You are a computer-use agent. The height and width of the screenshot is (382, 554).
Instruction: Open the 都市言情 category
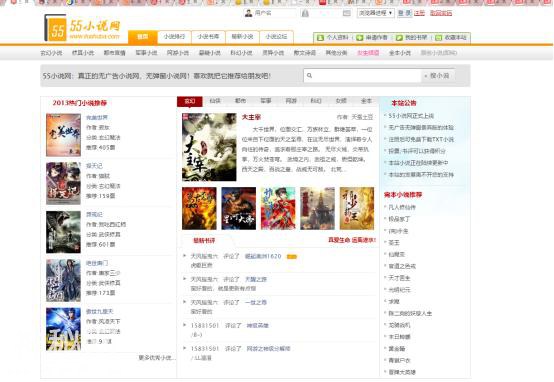point(114,53)
